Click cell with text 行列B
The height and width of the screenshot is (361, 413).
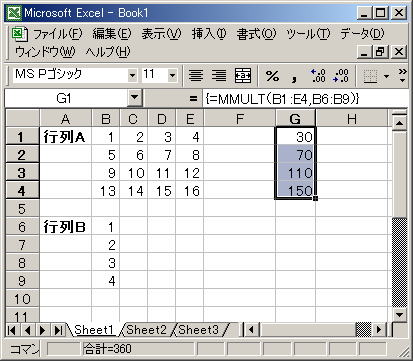coord(65,227)
